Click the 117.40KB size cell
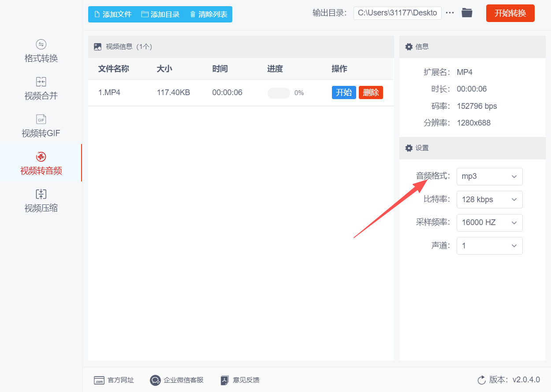Screen dimensions: 551x392 point(173,92)
